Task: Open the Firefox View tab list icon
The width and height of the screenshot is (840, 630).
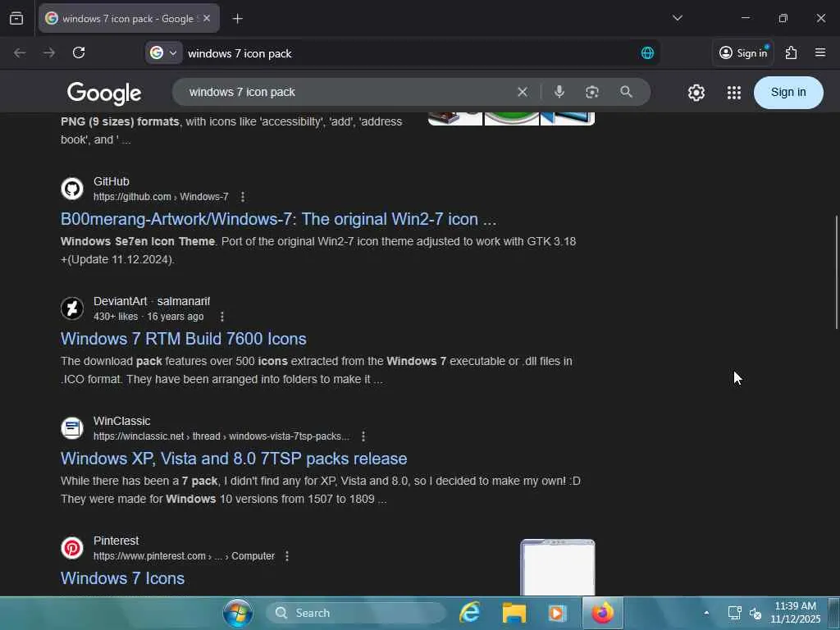Action: (16, 19)
